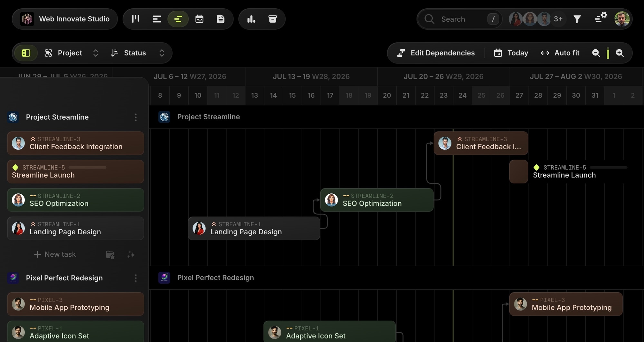
Task: Click day 31 in date header
Action: 595,95
